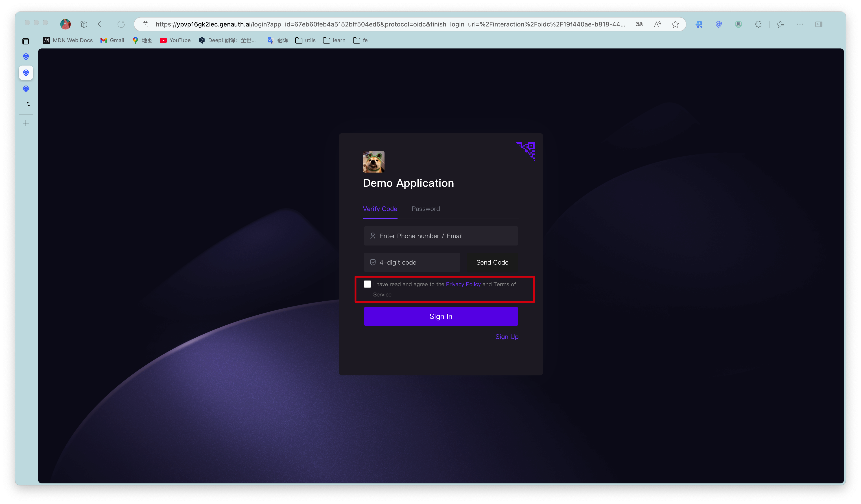Open the blue R extension in the toolbar
Screen dimensions: 861x504
tap(699, 24)
